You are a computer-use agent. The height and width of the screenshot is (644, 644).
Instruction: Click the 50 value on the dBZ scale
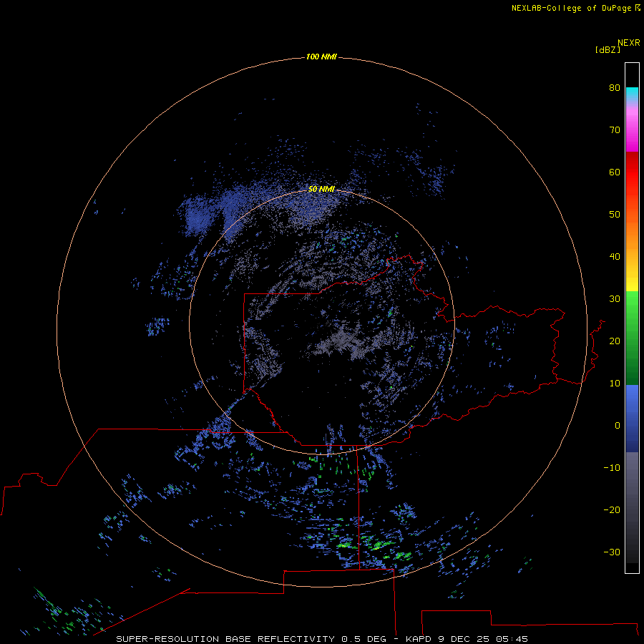tap(615, 215)
